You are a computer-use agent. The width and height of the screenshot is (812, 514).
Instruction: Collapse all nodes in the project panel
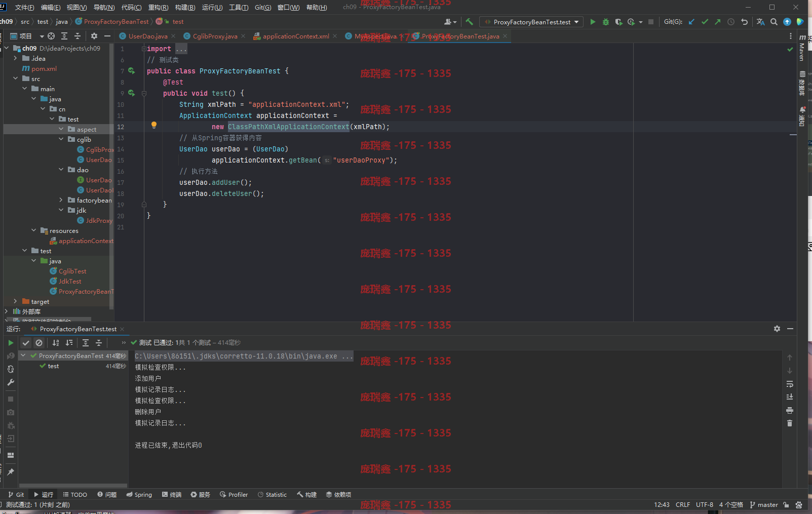[x=78, y=36]
